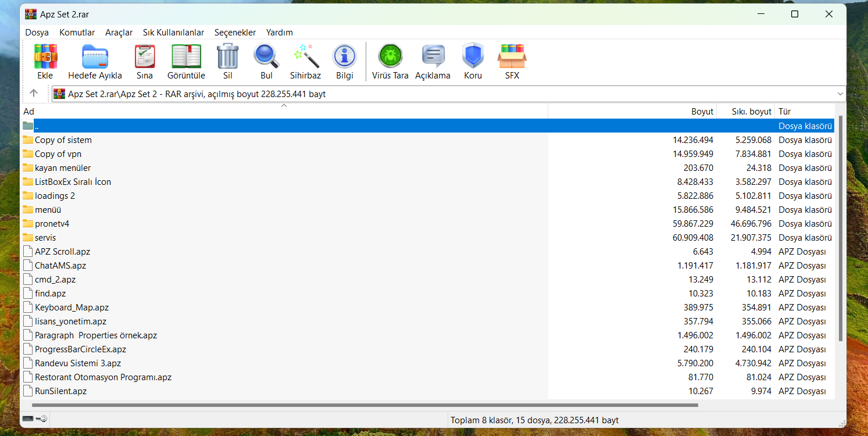Screen dimensions: 868x436
Task: Open the Sık Kullanılanlar menu
Action: [x=174, y=33]
